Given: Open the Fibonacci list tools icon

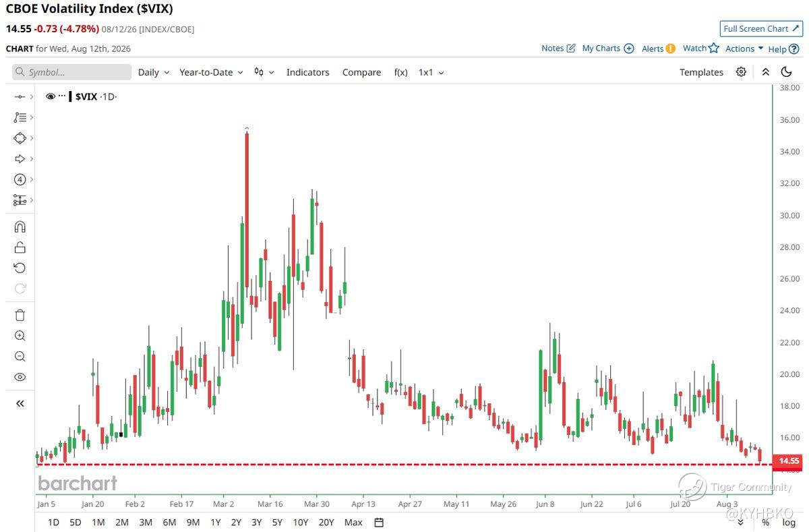Looking at the screenshot, I should coord(20,117).
